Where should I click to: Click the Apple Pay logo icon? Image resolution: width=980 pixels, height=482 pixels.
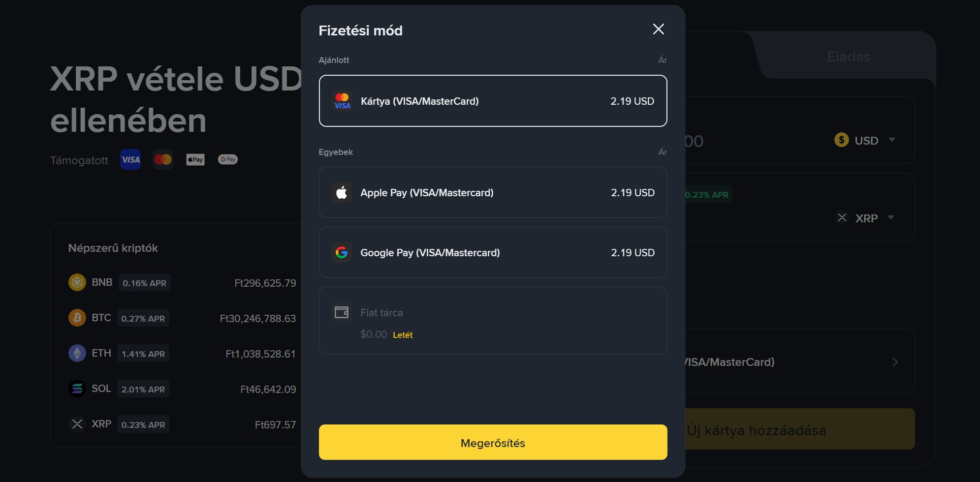(342, 192)
